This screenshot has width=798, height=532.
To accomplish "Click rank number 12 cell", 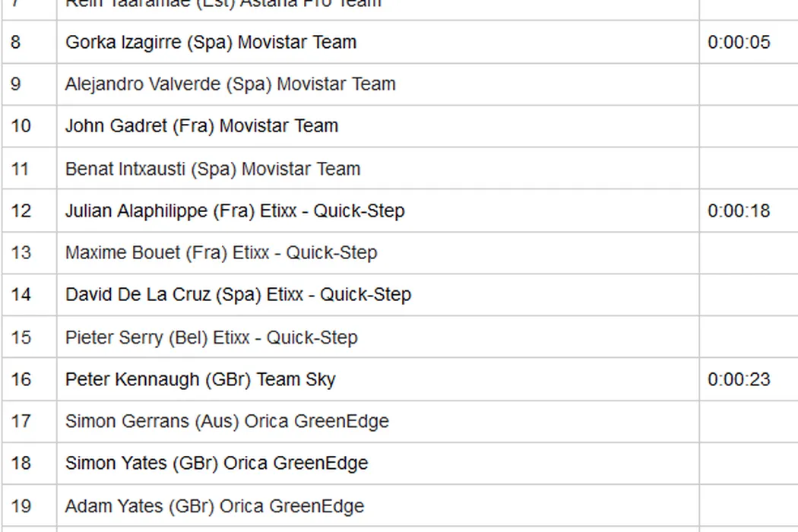I will (x=21, y=211).
